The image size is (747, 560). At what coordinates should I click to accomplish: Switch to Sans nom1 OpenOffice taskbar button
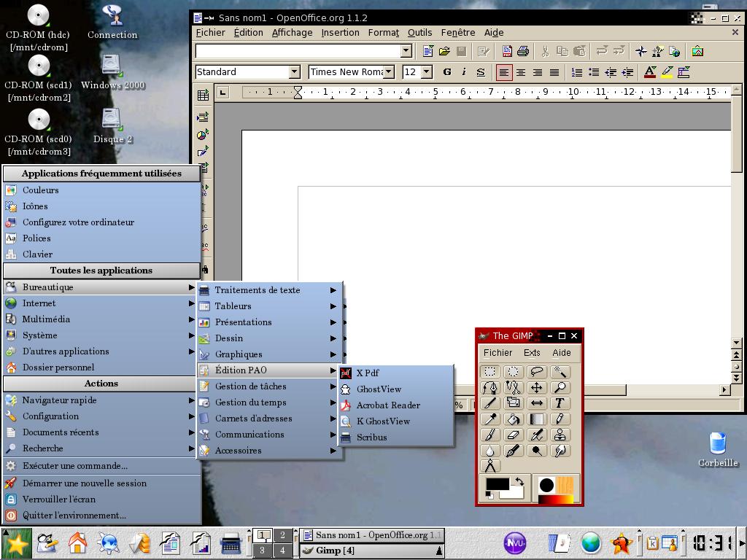coord(371,535)
